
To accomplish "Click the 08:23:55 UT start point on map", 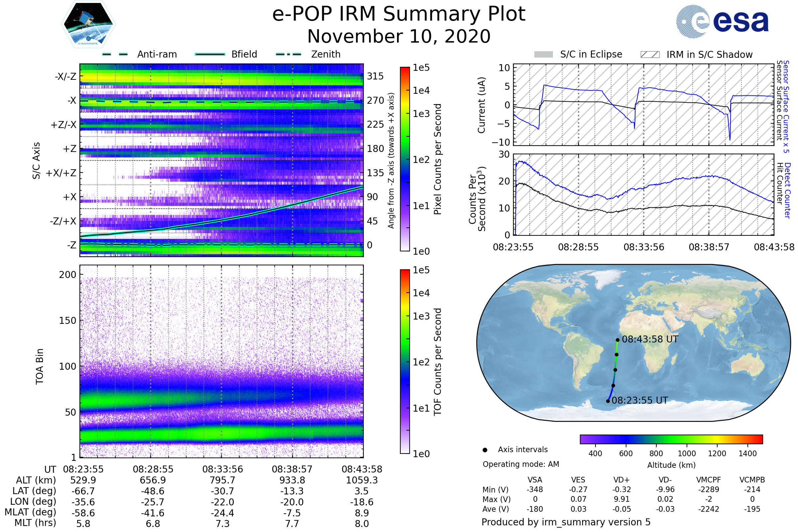I will [x=608, y=401].
